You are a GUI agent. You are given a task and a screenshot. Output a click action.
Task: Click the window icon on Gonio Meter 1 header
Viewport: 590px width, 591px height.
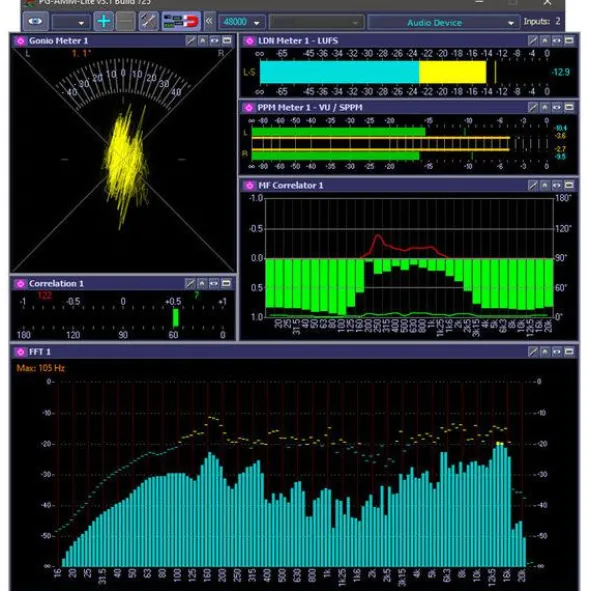[227, 41]
